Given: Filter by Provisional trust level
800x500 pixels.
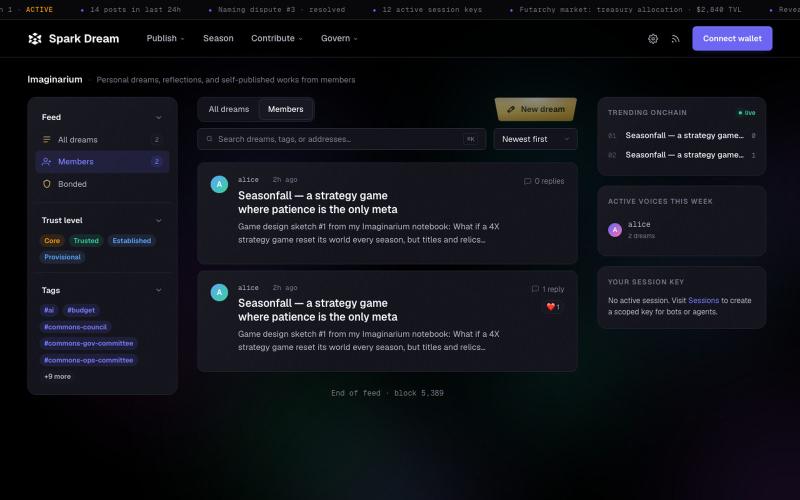Looking at the screenshot, I should coord(62,257).
